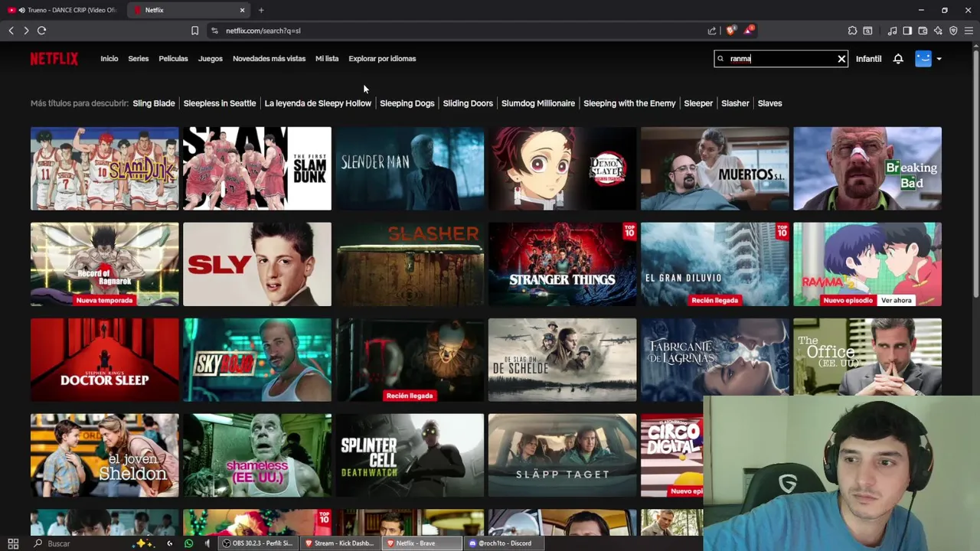Open the El joven Sheldon thumbnail

[x=105, y=455]
